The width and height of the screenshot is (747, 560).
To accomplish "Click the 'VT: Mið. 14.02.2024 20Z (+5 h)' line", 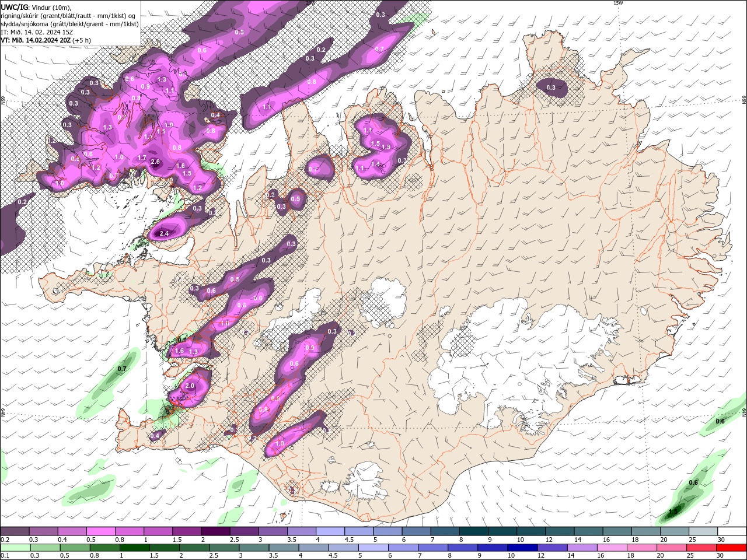I will 46,40.
